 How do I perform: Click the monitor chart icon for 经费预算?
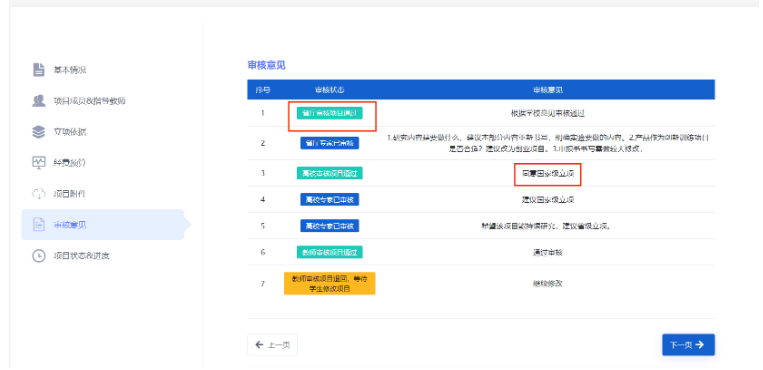[38, 163]
